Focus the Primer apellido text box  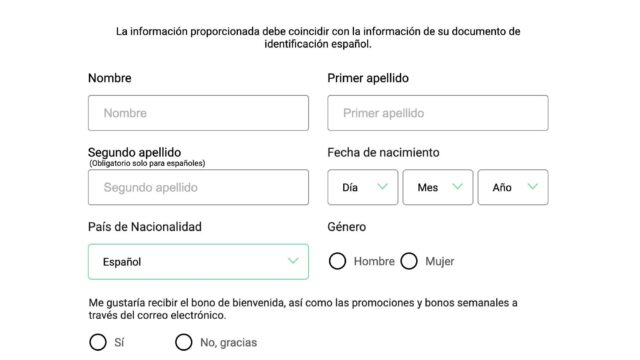click(438, 113)
